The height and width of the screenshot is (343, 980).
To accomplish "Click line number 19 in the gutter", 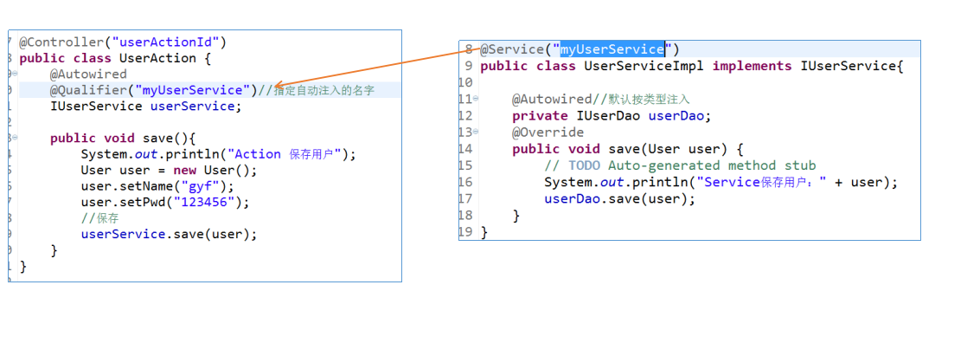I will pyautogui.click(x=465, y=232).
